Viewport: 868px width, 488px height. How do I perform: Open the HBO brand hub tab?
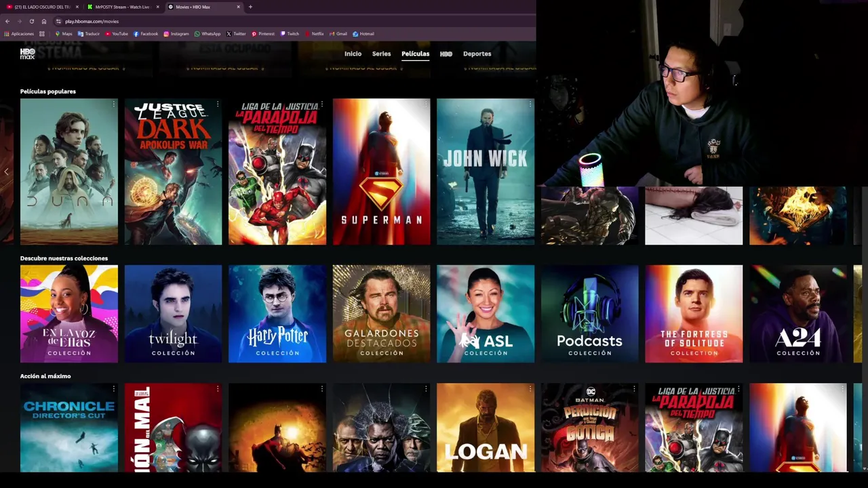[446, 54]
